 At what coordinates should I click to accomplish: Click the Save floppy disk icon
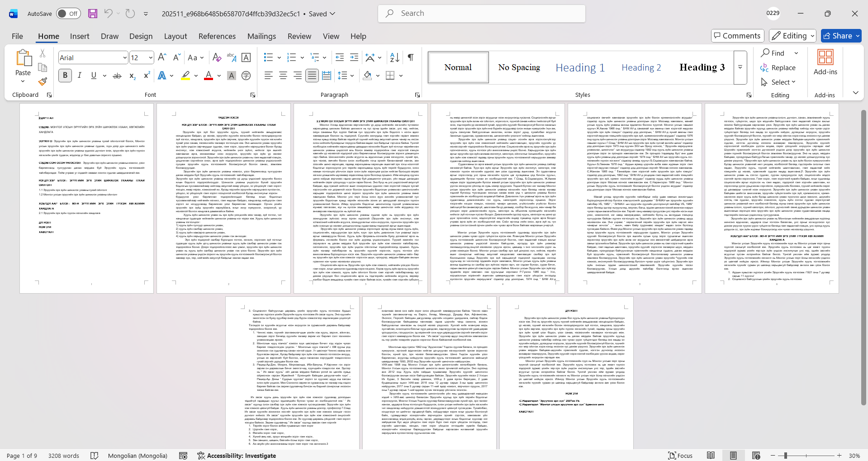[93, 14]
